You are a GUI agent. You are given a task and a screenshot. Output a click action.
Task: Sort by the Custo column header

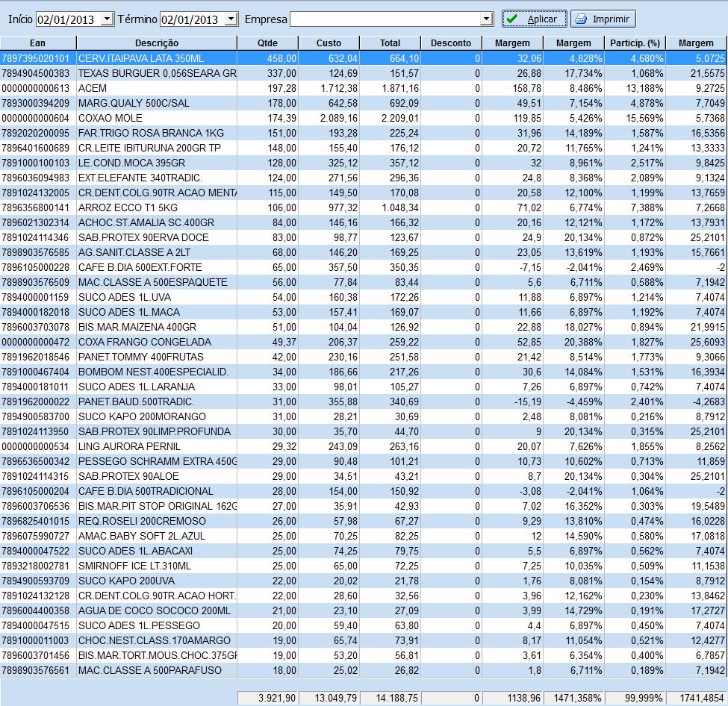click(x=329, y=43)
